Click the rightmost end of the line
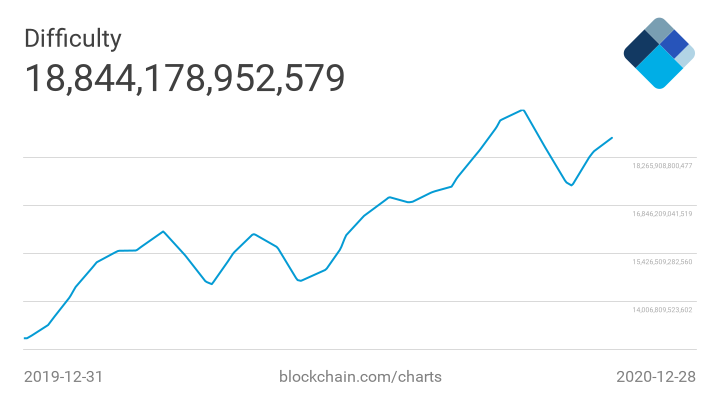 pos(612,138)
